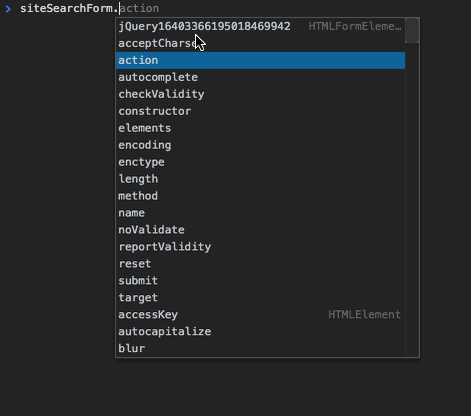The width and height of the screenshot is (471, 416).
Task: Pick reportValidity from the list
Action: coord(260,247)
